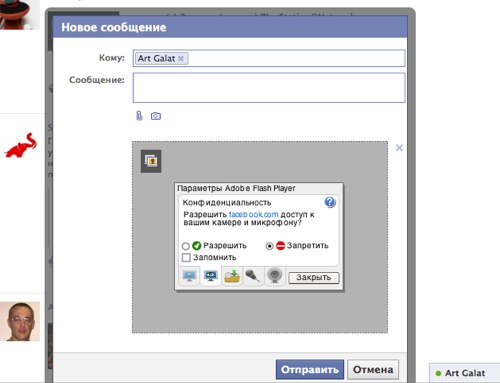Open Art Galat chat tab
The width and height of the screenshot is (500, 383).
point(464,373)
